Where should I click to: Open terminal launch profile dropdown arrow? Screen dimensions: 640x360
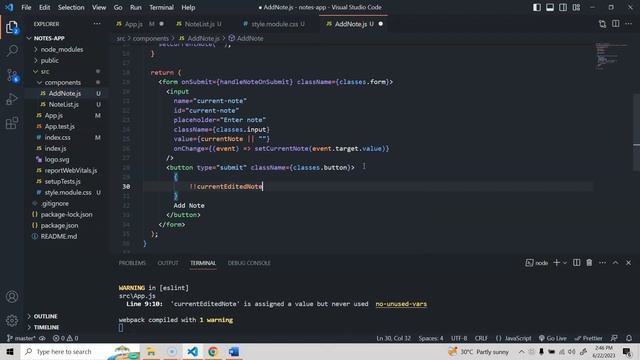[565, 263]
